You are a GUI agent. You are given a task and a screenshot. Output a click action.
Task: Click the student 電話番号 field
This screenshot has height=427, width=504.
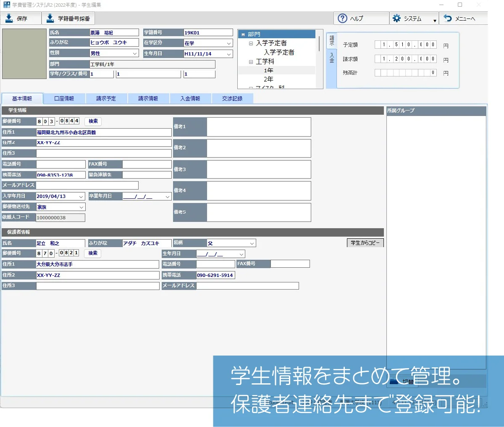click(x=61, y=164)
